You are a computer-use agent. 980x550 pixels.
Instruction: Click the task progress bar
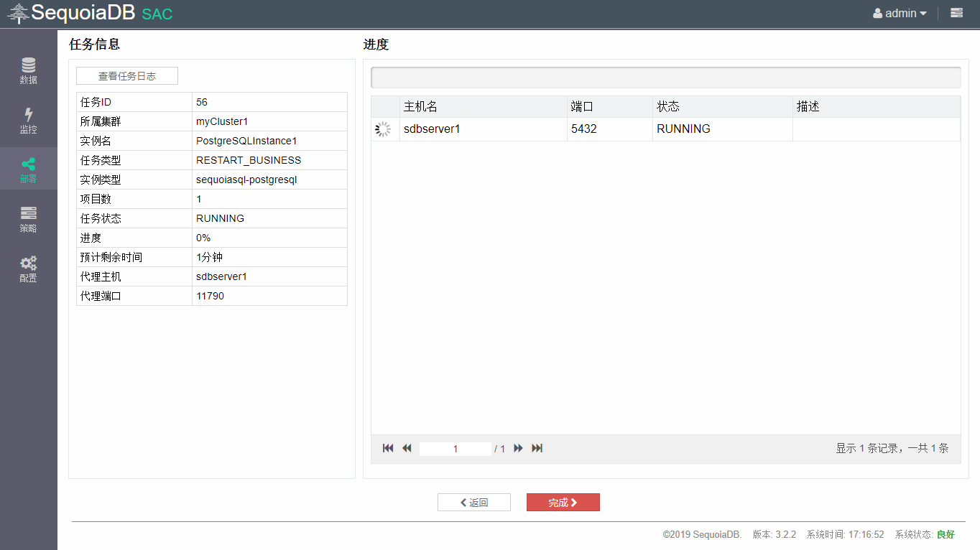coord(665,78)
